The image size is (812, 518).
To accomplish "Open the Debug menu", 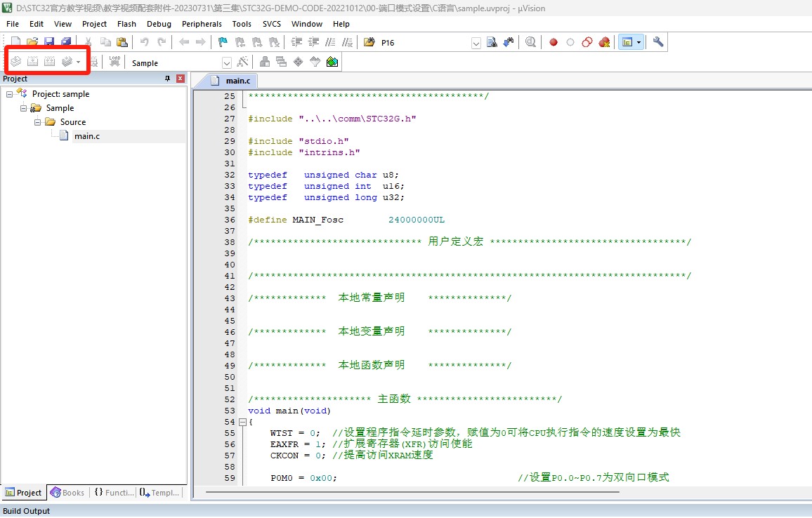I will (159, 24).
